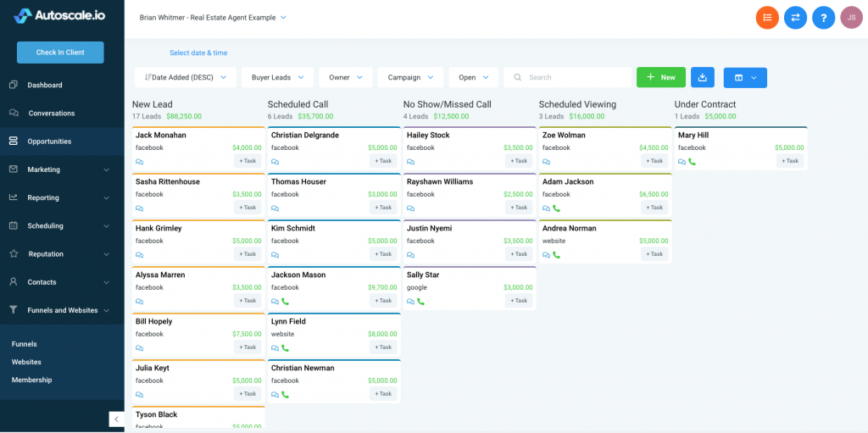Collapse the sidebar with arrow icon
The height and width of the screenshot is (433, 868).
(116, 419)
